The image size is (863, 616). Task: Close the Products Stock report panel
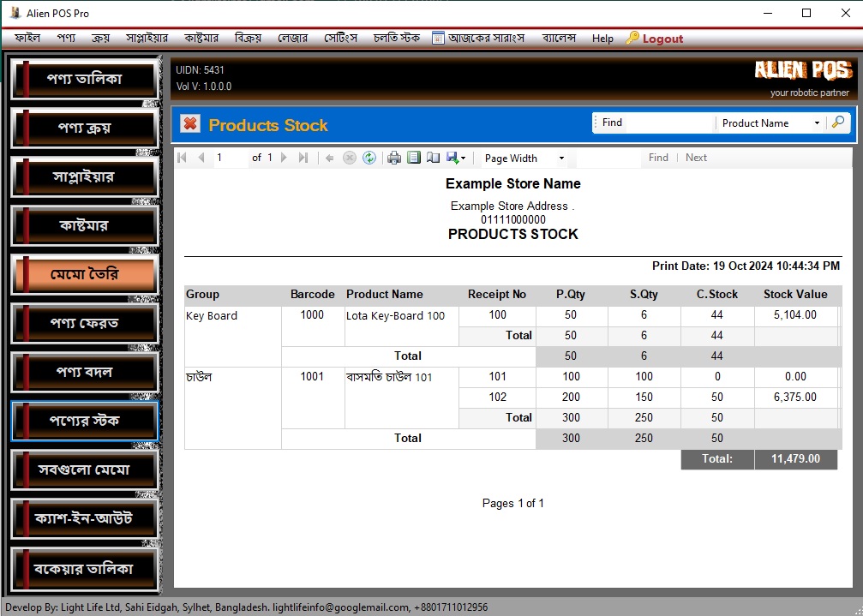[x=190, y=125]
